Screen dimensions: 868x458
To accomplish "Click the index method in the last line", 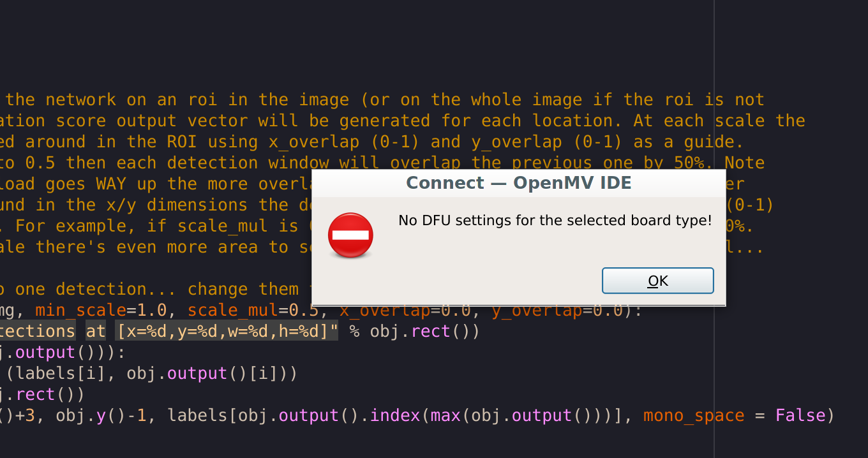I will click(394, 415).
